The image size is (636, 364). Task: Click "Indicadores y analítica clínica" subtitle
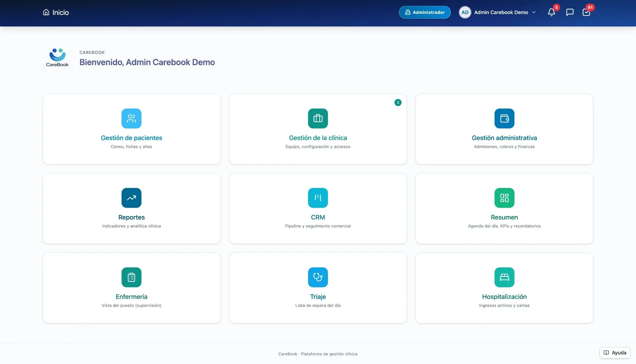point(132,226)
